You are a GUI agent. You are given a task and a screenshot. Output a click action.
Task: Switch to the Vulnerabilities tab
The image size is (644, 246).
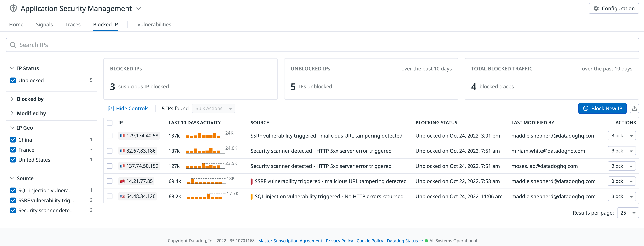[x=154, y=24]
